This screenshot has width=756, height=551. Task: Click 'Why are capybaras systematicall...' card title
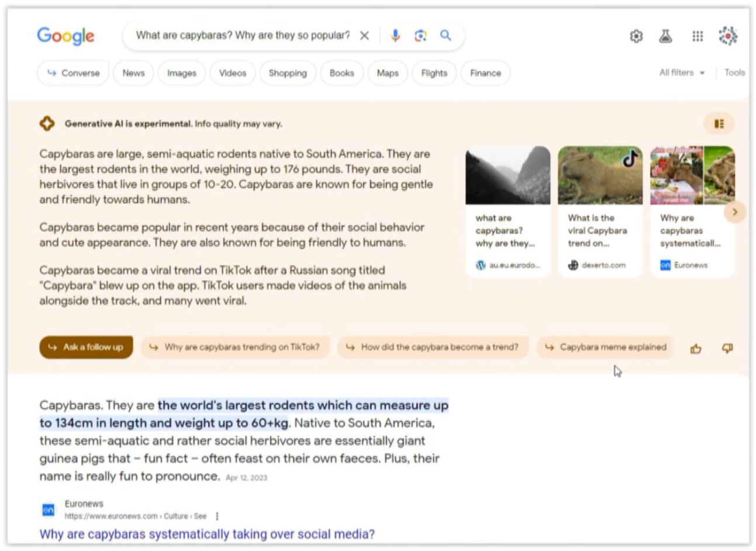(x=690, y=230)
